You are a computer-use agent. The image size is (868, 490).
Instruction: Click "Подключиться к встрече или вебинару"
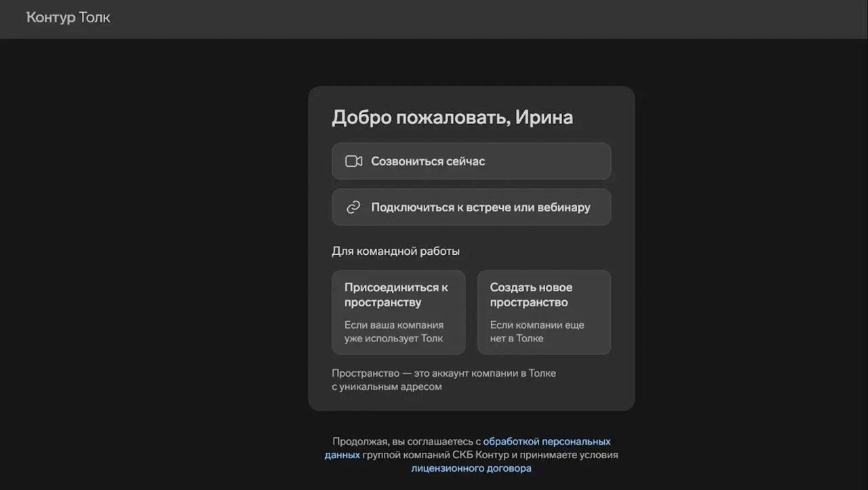coord(471,207)
